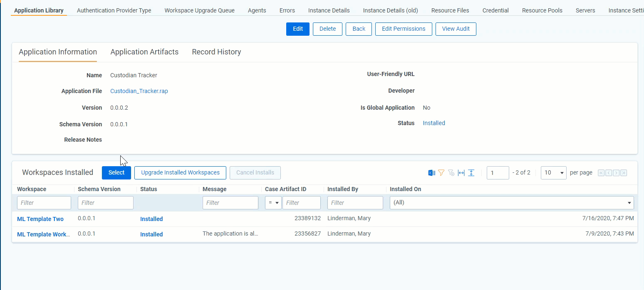
Task: Click the Delete button
Action: (327, 29)
